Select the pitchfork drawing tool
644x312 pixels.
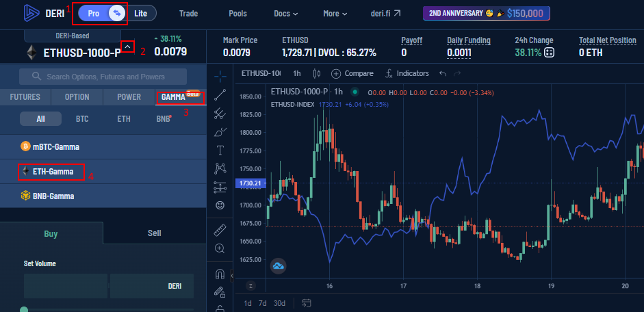[220, 114]
